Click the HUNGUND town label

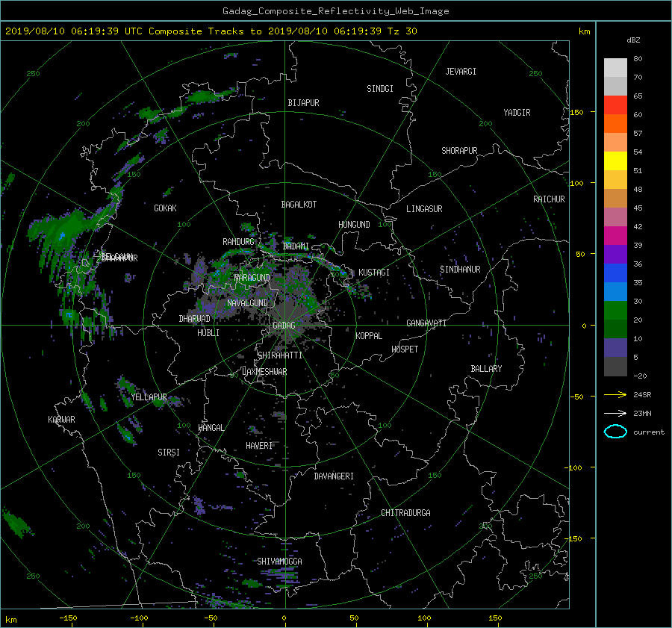pyautogui.click(x=354, y=225)
